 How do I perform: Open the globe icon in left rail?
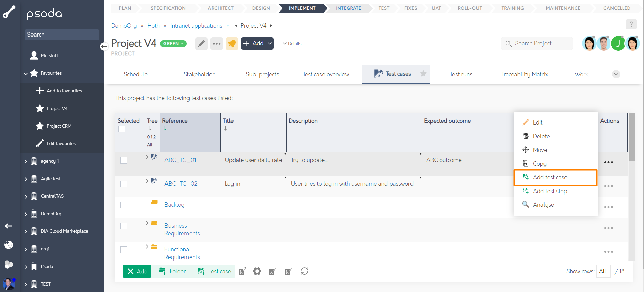pyautogui.click(x=9, y=245)
